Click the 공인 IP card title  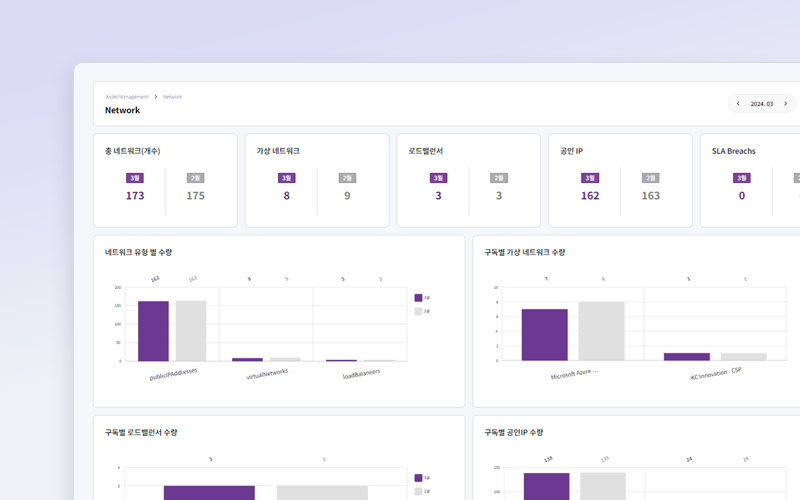571,151
